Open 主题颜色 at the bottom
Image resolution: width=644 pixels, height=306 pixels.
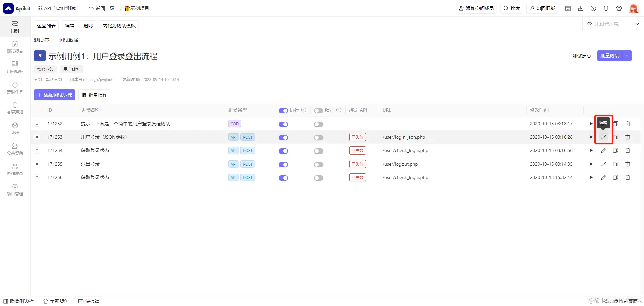tap(56, 301)
